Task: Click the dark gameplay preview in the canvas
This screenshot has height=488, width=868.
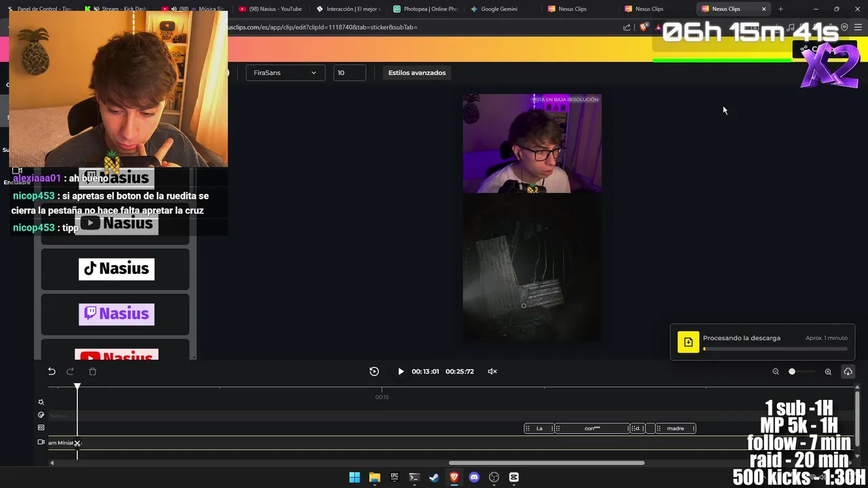Action: pyautogui.click(x=532, y=268)
